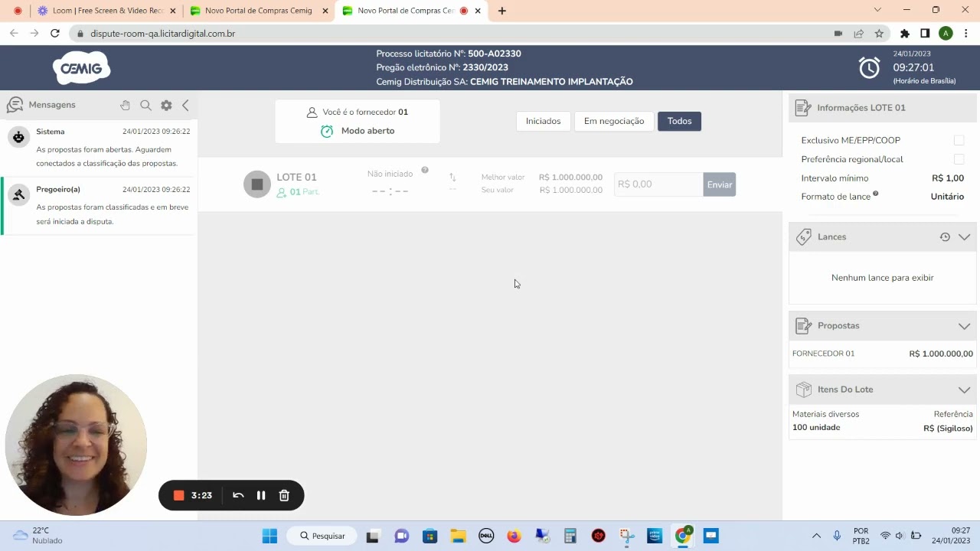Open messages settings gear icon

[x=166, y=106]
